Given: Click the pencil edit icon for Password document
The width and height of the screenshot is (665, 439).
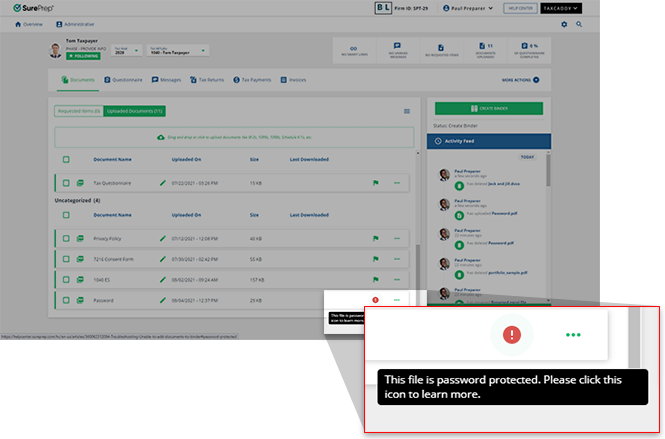Looking at the screenshot, I should (x=162, y=300).
